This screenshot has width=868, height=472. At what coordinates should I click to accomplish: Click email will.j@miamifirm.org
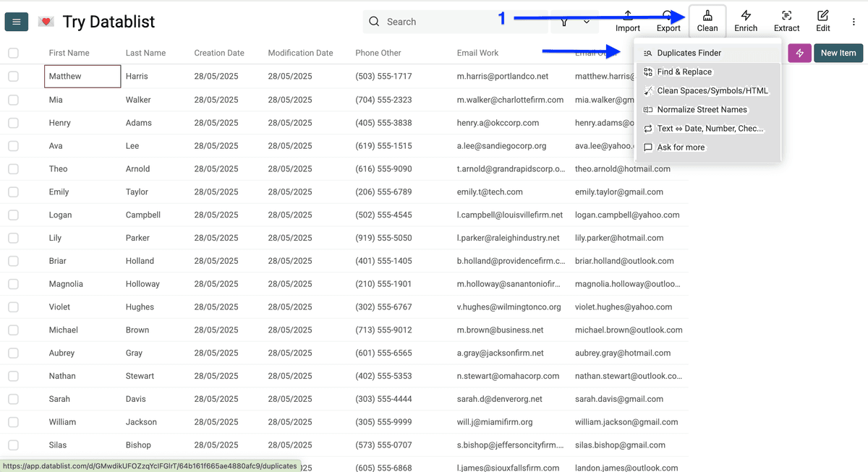click(x=495, y=422)
